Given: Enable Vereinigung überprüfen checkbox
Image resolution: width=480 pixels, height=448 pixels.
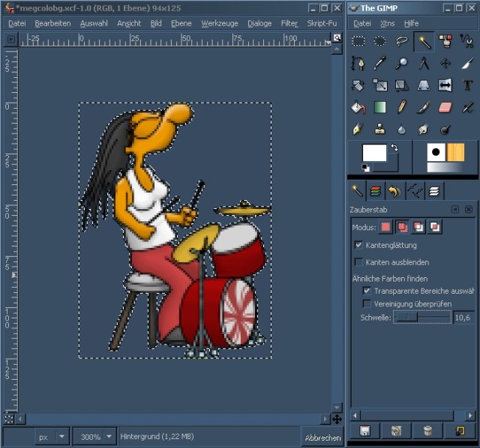Looking at the screenshot, I should [367, 303].
